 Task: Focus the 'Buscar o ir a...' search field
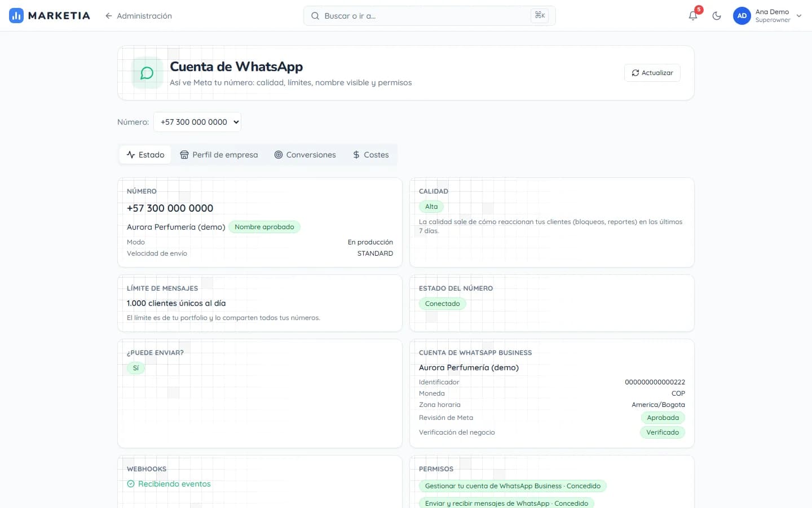[429, 16]
